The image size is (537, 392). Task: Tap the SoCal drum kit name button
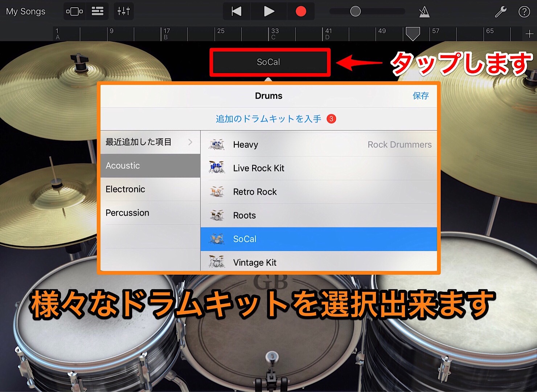click(270, 62)
